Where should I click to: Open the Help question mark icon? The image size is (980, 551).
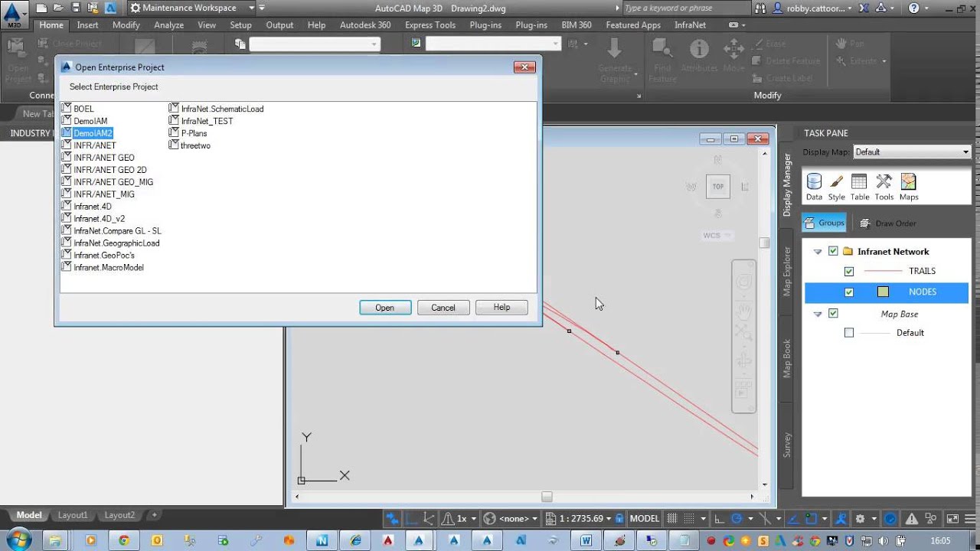[913, 8]
